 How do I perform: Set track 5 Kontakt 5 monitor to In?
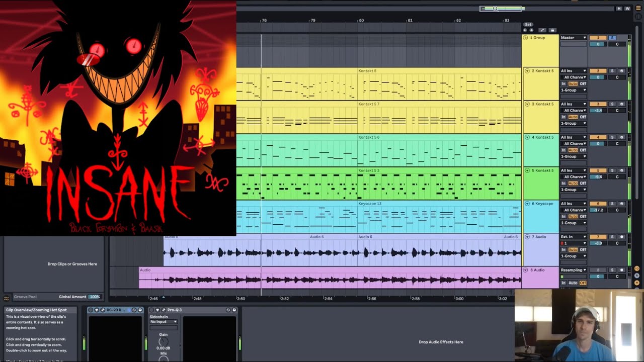point(563,183)
